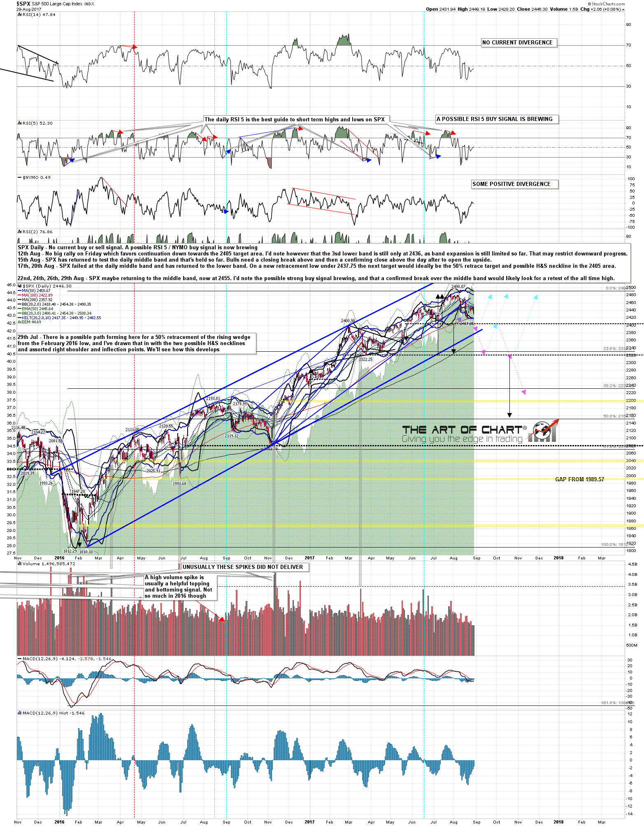Image resolution: width=644 pixels, height=826 pixels.
Task: Click the '12th Aug' commentary line
Action: click(322, 254)
